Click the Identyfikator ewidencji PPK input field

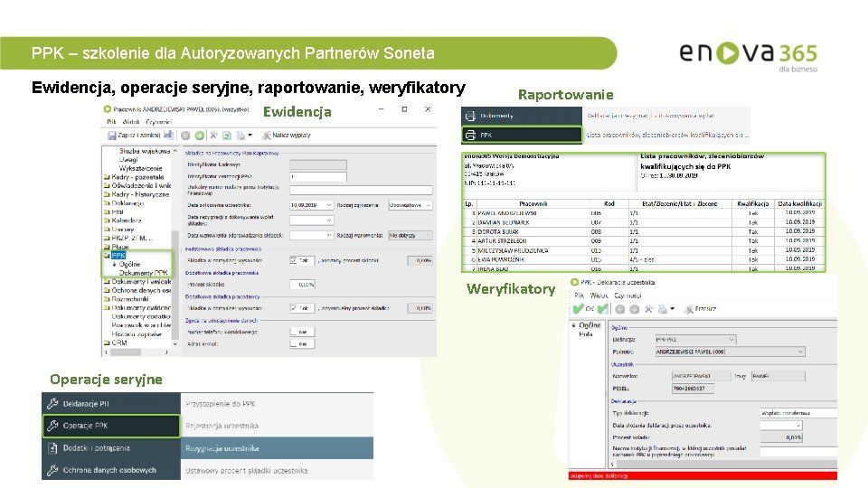318,176
